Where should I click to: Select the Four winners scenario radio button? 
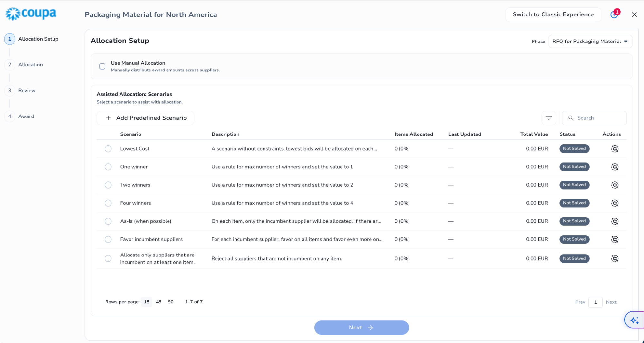point(108,203)
